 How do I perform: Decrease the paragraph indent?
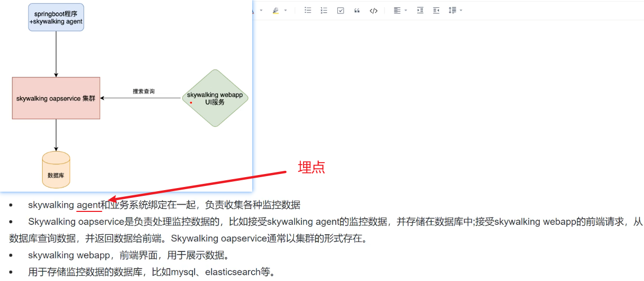436,10
